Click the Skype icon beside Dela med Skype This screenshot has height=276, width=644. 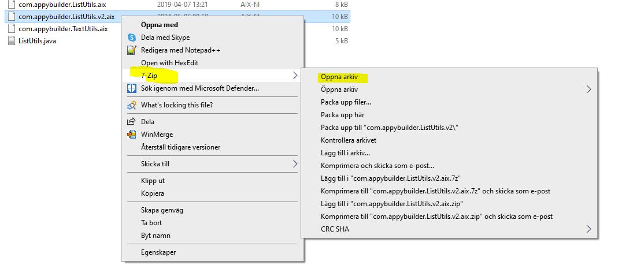[x=132, y=38]
